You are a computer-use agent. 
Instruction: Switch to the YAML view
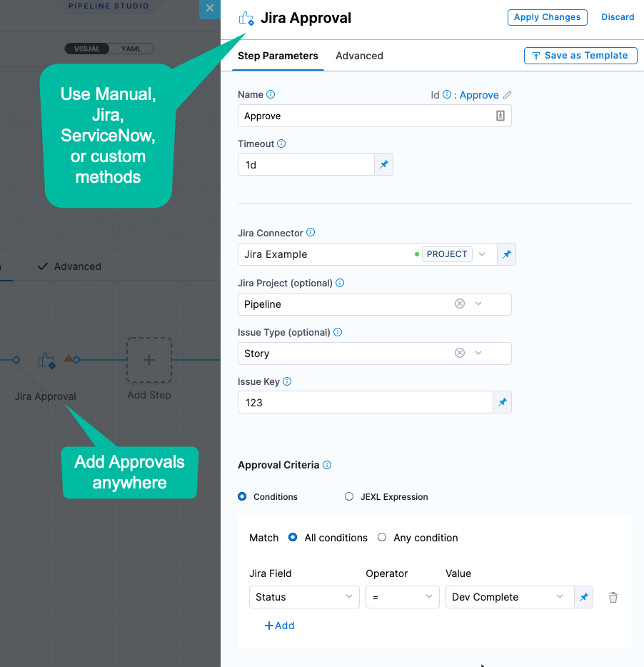point(131,49)
